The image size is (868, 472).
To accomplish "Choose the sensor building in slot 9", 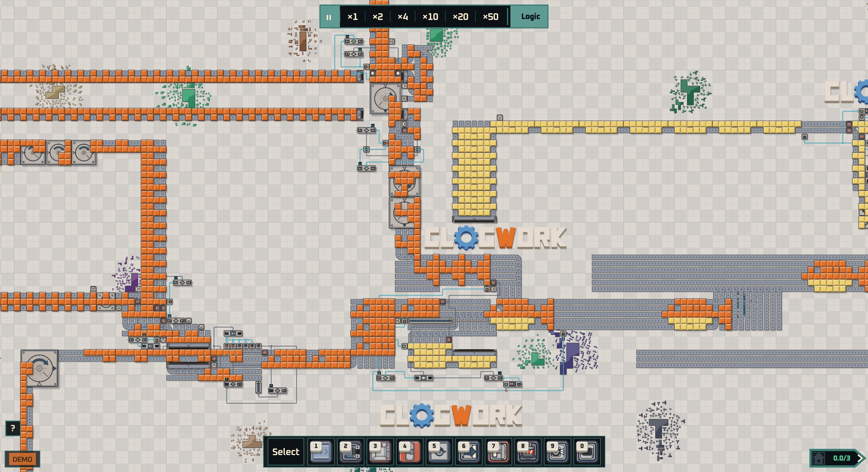I will tap(557, 451).
